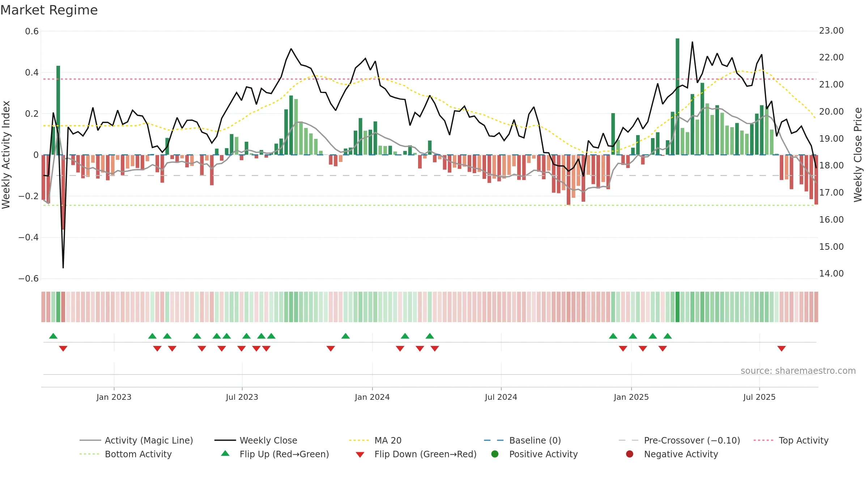
Task: Toggle the MA 20 legend entry
Action: coord(375,440)
